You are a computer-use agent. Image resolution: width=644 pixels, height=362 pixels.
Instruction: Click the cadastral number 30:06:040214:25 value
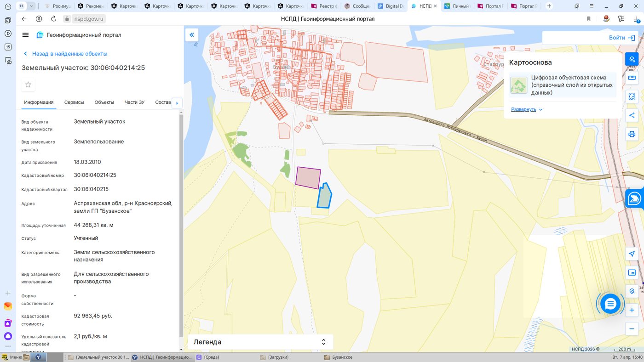(x=95, y=175)
